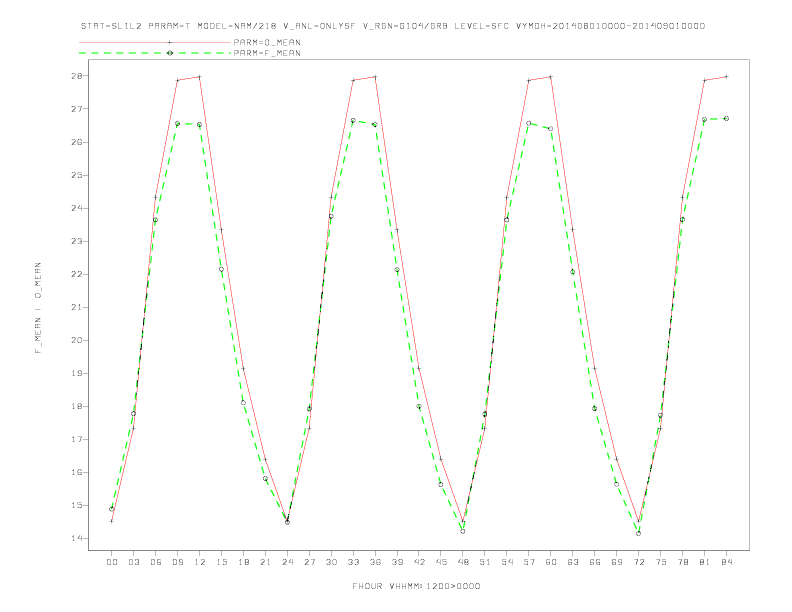Click y-axis tick label 18
This screenshot has width=792, height=612.
click(x=76, y=406)
